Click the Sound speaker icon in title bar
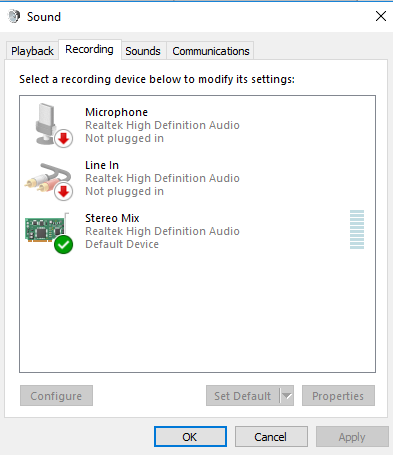Viewport: 393px width, 455px height. tap(14, 16)
